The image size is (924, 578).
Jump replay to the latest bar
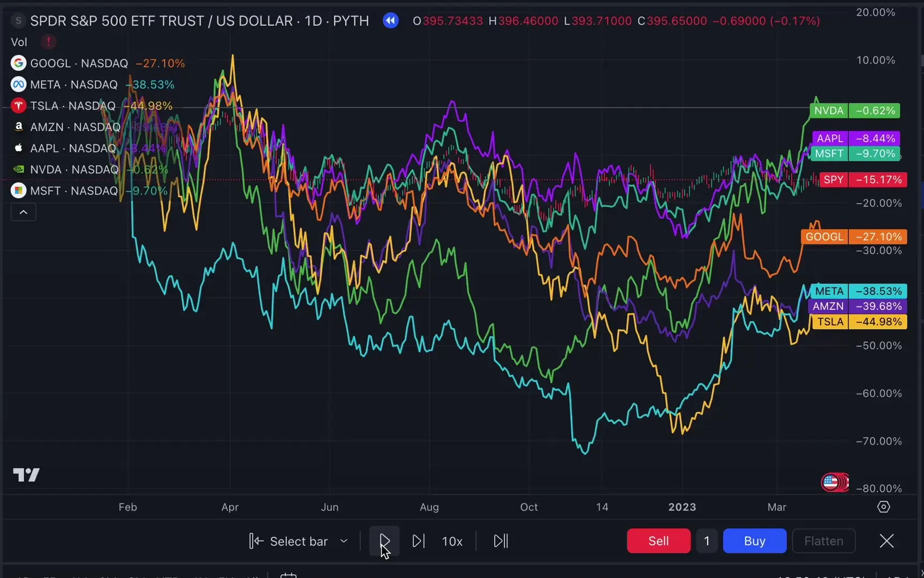500,541
